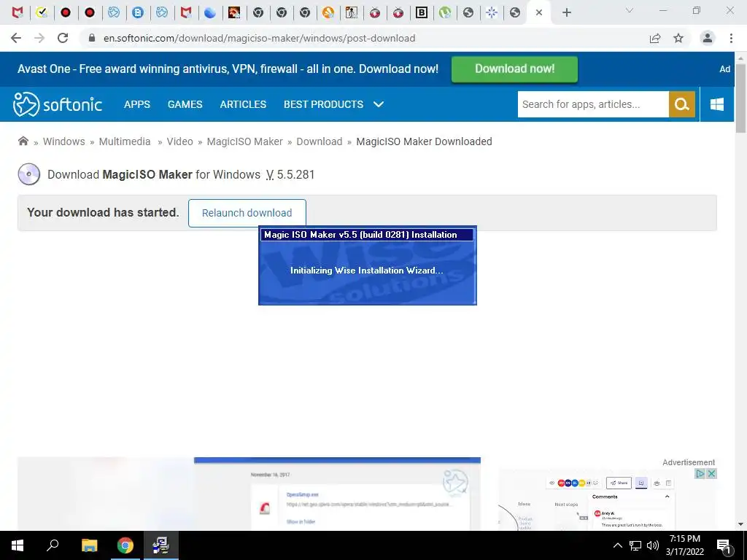Click the en.softonic.com address bar

point(259,38)
